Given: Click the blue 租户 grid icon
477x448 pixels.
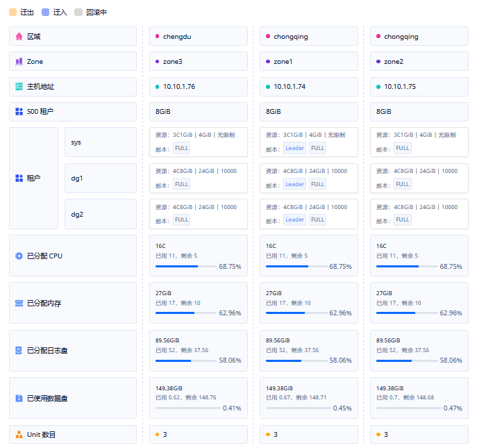Looking at the screenshot, I should point(19,178).
